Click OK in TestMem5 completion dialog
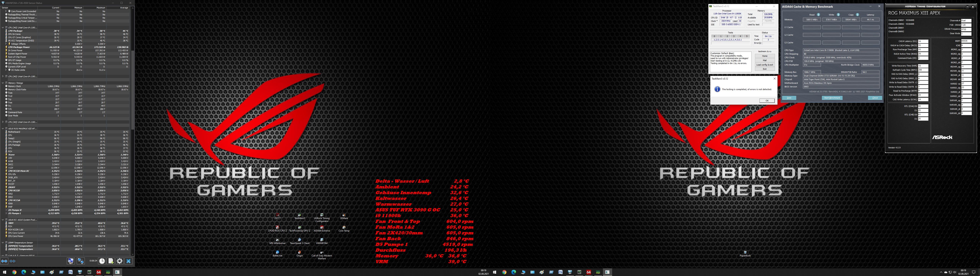Viewport: 980px width, 276px height. coord(767,101)
